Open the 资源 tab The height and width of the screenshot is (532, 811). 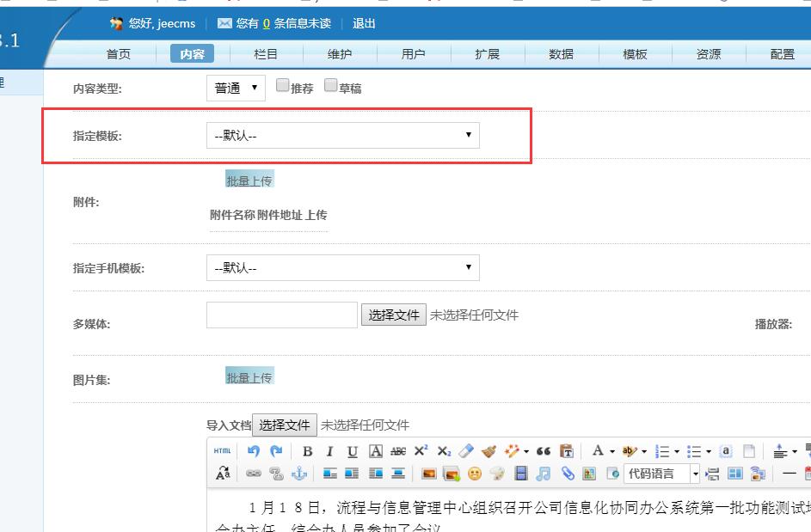pyautogui.click(x=709, y=54)
